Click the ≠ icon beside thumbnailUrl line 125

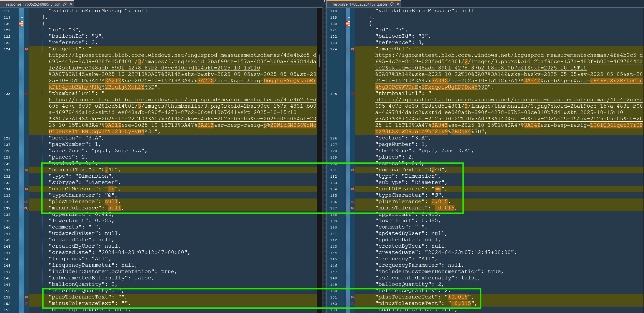point(26,93)
